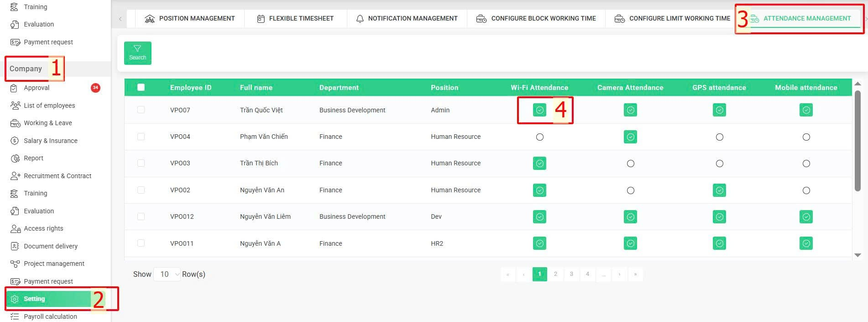Open the Project management icon
Screen dimensions: 868x322
click(15, 264)
